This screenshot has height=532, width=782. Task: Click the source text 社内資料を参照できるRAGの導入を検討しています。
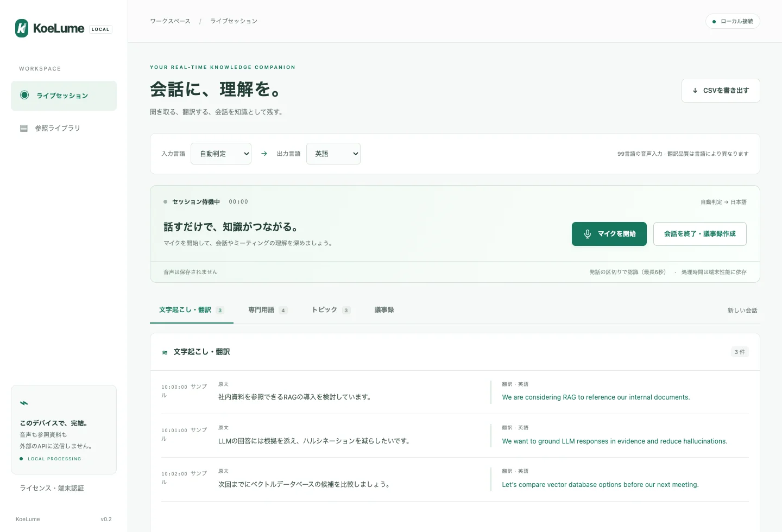[296, 397]
